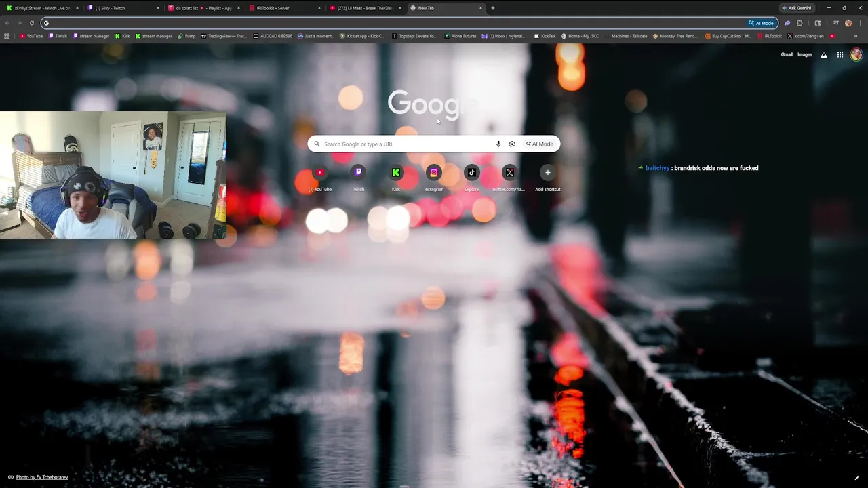The image size is (868, 488).
Task: Open the Kick shortcut tile
Action: tap(396, 178)
